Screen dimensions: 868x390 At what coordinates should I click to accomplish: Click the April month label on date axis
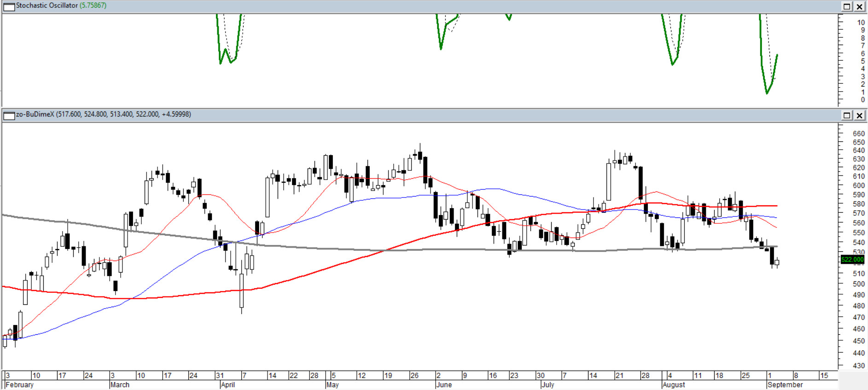point(228,384)
